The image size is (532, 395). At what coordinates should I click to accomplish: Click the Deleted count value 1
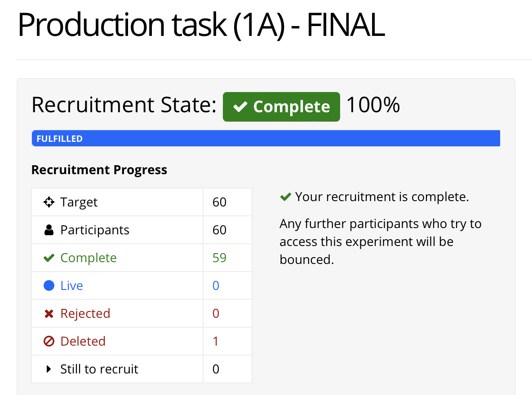click(x=215, y=341)
